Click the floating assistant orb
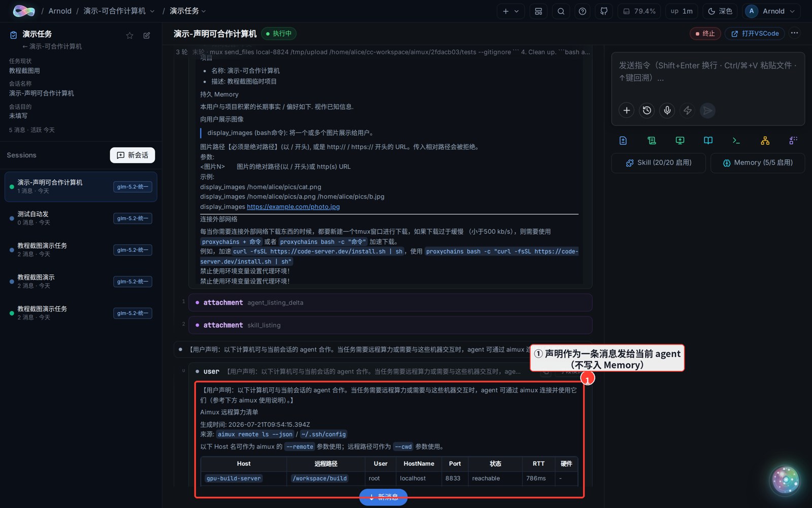The height and width of the screenshot is (508, 812). pyautogui.click(x=786, y=480)
